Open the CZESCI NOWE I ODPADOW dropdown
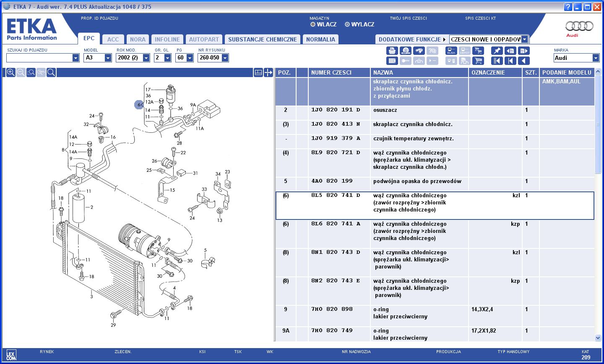 (x=524, y=39)
